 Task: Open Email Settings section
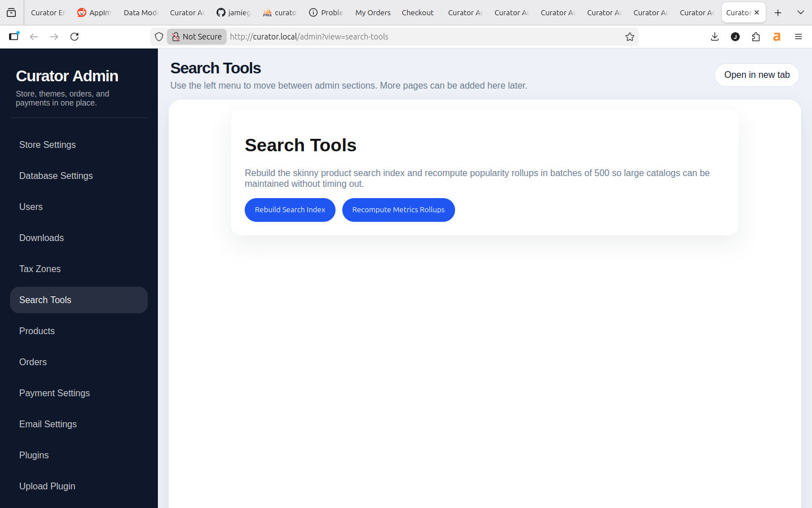coord(79,424)
